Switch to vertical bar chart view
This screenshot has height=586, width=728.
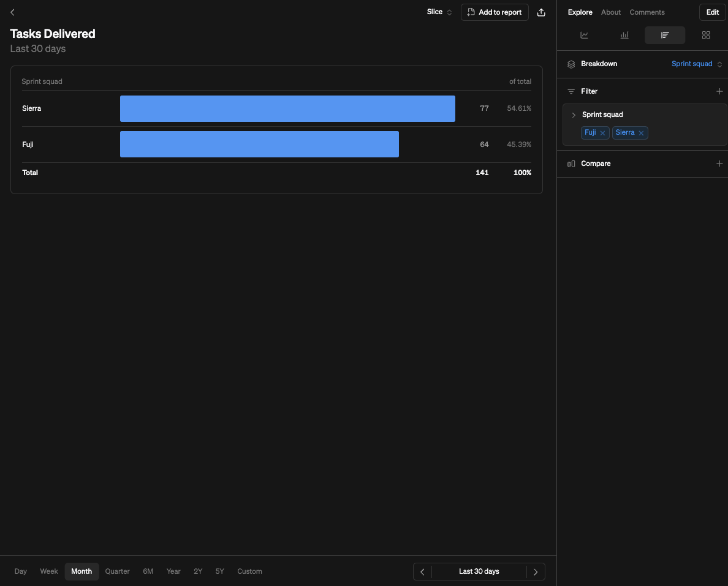pos(624,36)
